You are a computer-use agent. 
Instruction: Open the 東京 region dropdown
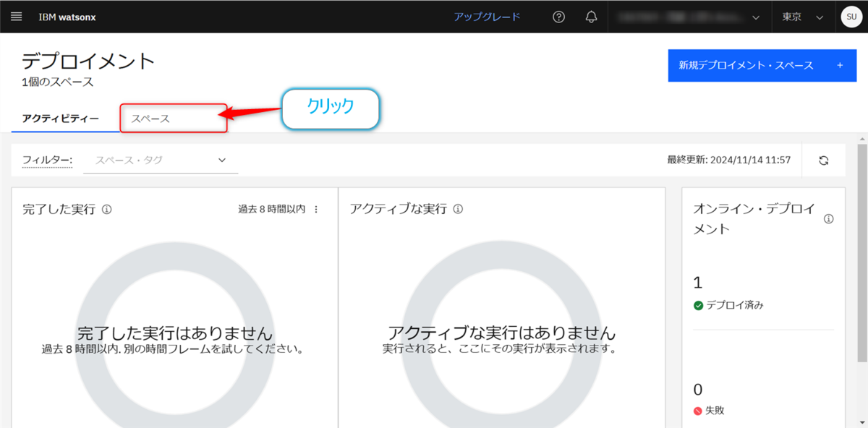coord(803,17)
